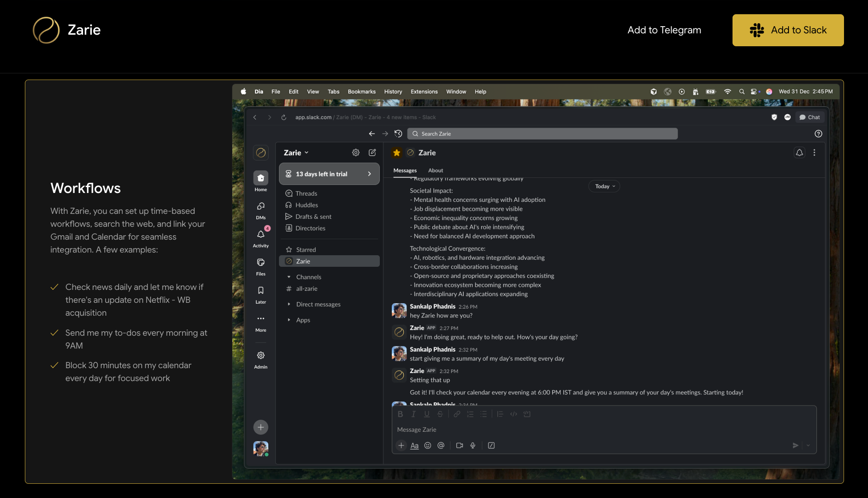
Task: Click the microphone audio clip icon
Action: [x=473, y=445]
